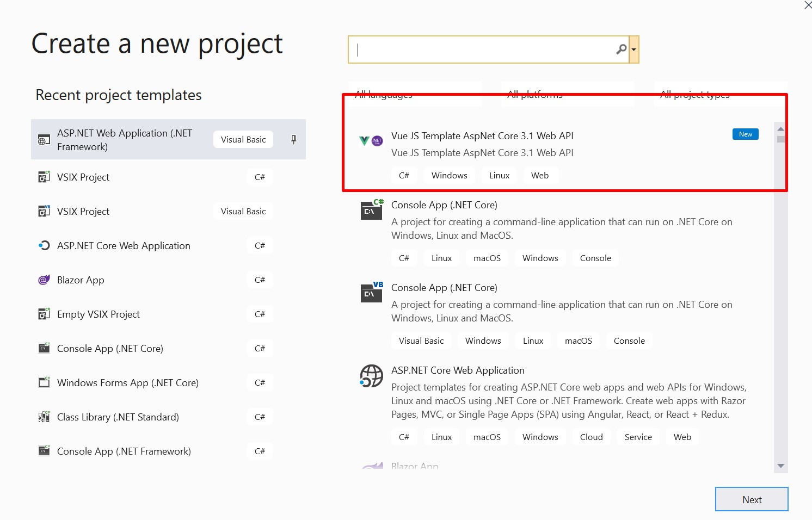Screen dimensions: 812x520
Task: Select recent Windows Forms App (.NET Core)
Action: click(168, 382)
